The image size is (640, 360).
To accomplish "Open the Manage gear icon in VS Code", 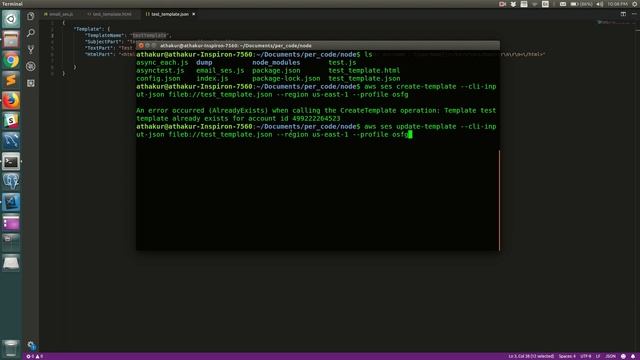I will pyautogui.click(x=31, y=345).
